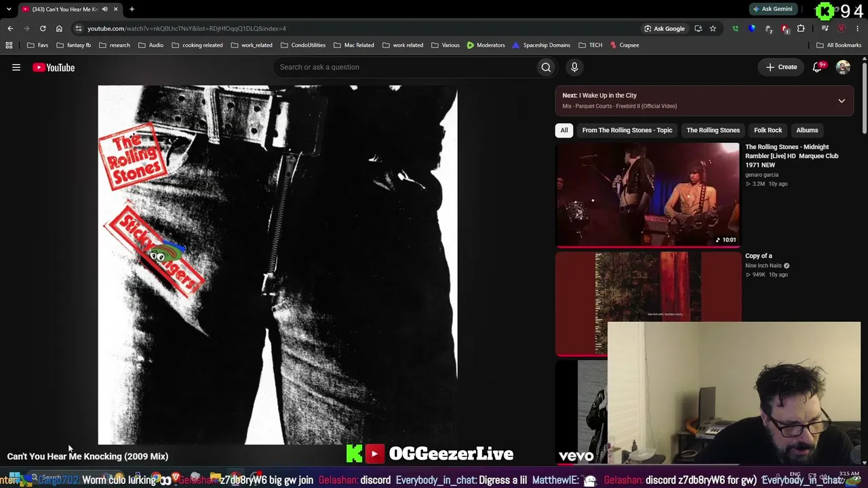Click the browser address bar URL
The height and width of the screenshot is (488, 868).
tap(186, 28)
